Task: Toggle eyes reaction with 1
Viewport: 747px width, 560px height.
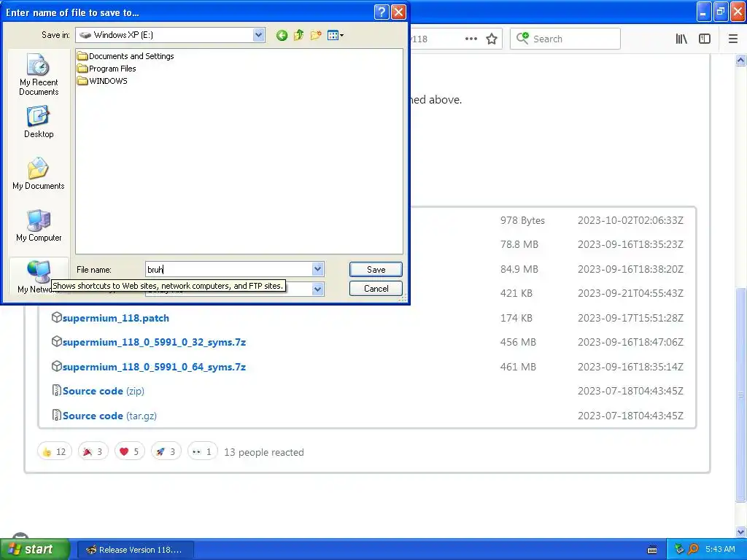Action: [x=203, y=451]
